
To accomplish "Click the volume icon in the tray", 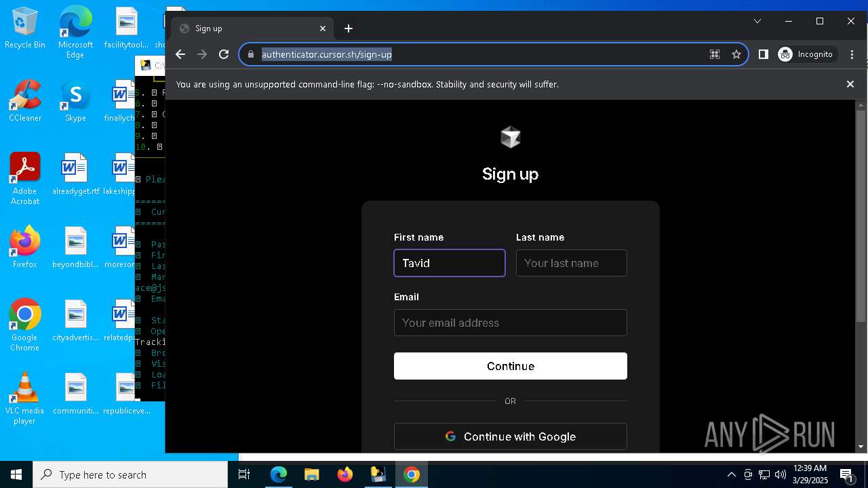I will click(x=781, y=474).
